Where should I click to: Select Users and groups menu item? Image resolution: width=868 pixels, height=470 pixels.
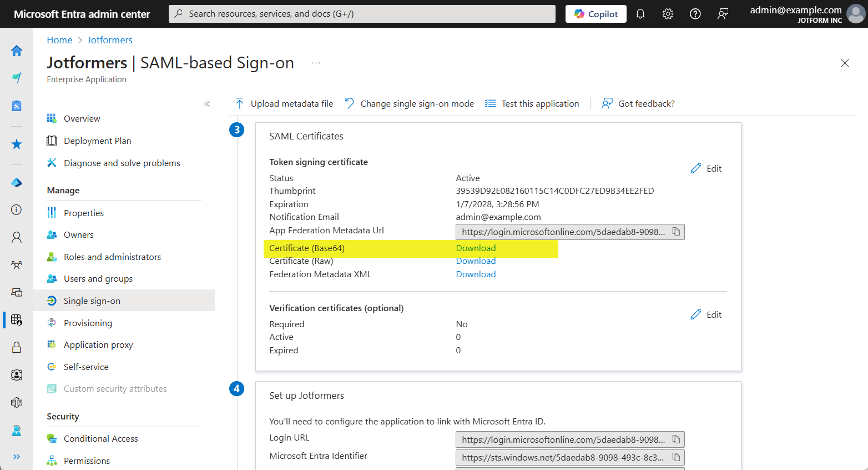pos(98,279)
